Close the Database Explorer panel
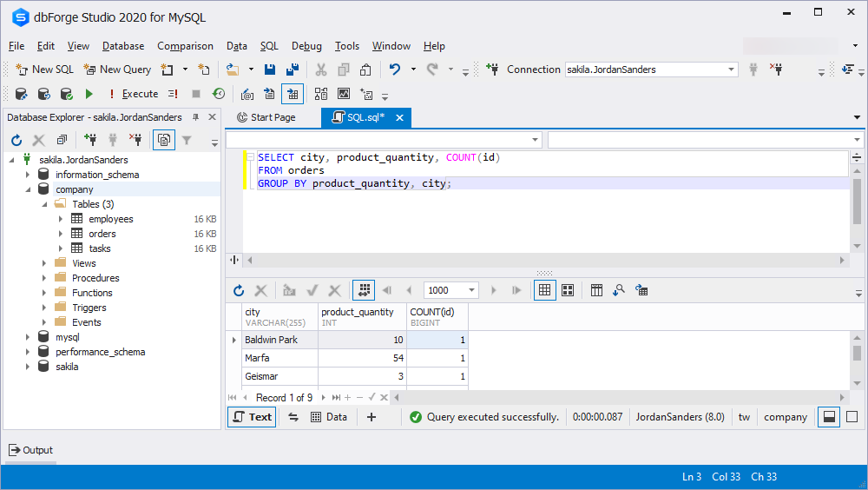This screenshot has height=490, width=868. tap(212, 117)
